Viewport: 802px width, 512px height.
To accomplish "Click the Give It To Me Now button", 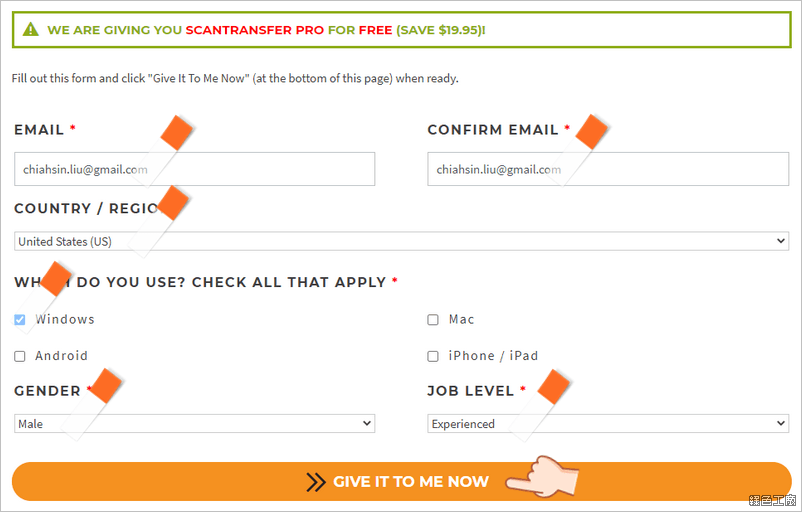I will 402,482.
